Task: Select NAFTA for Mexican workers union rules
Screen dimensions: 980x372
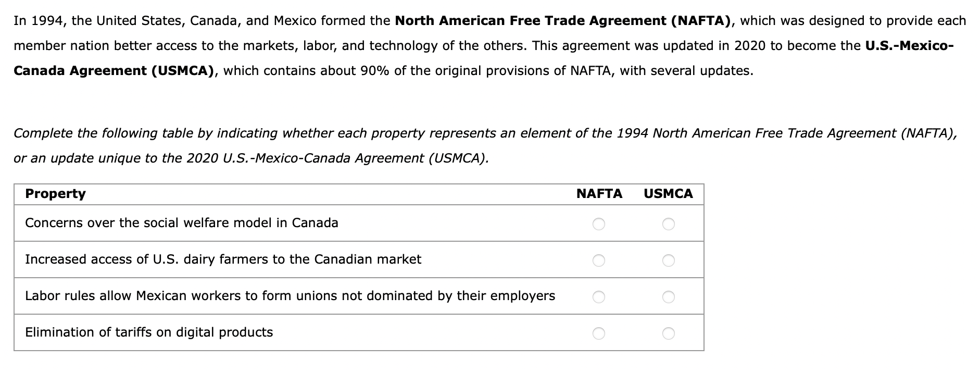Action: tap(599, 296)
